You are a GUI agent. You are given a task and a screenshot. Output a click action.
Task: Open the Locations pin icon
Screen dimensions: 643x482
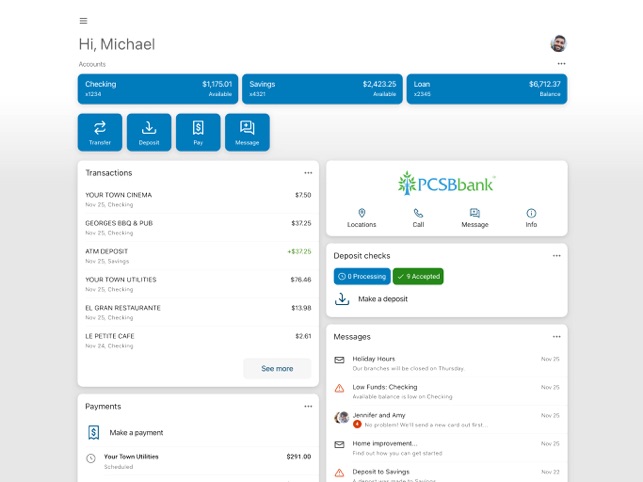coord(361,213)
